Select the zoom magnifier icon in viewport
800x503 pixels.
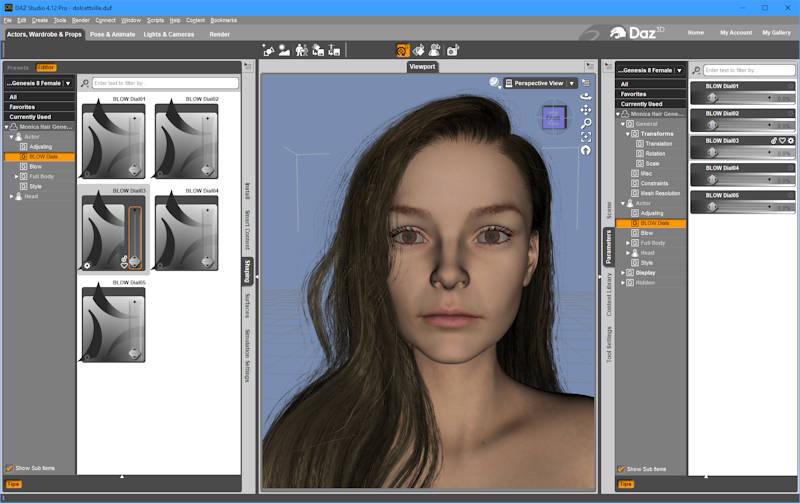click(x=586, y=123)
